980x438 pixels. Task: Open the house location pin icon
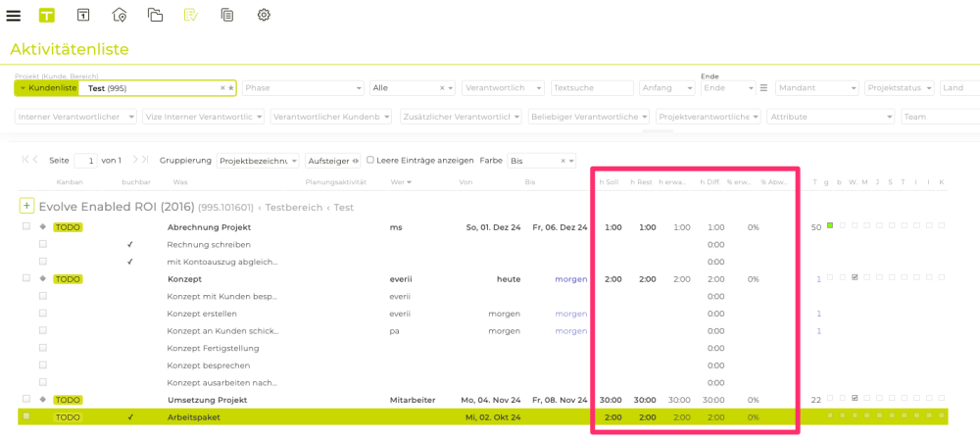[120, 15]
